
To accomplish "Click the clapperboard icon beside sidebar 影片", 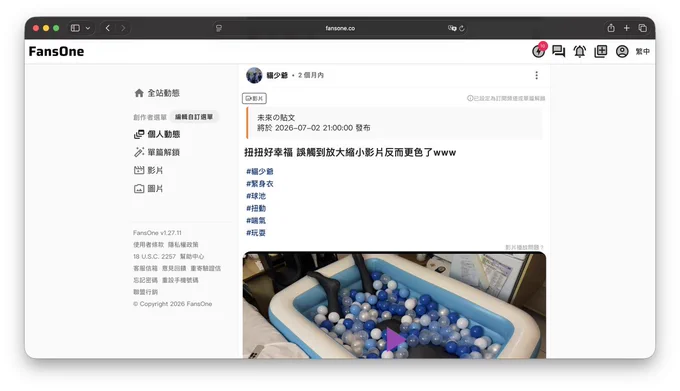I will [139, 170].
